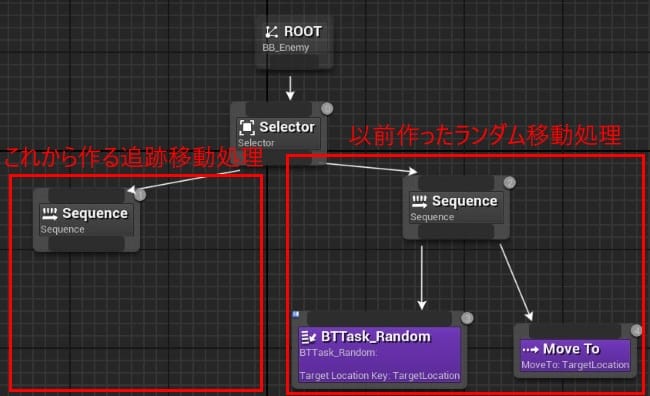This screenshot has height=396, width=650.
Task: Click the Move To dotted arrow icon
Action: tap(531, 350)
